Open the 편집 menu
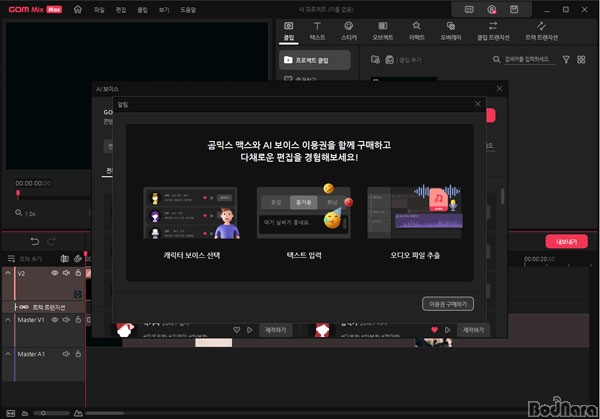The image size is (600, 419). 121,10
